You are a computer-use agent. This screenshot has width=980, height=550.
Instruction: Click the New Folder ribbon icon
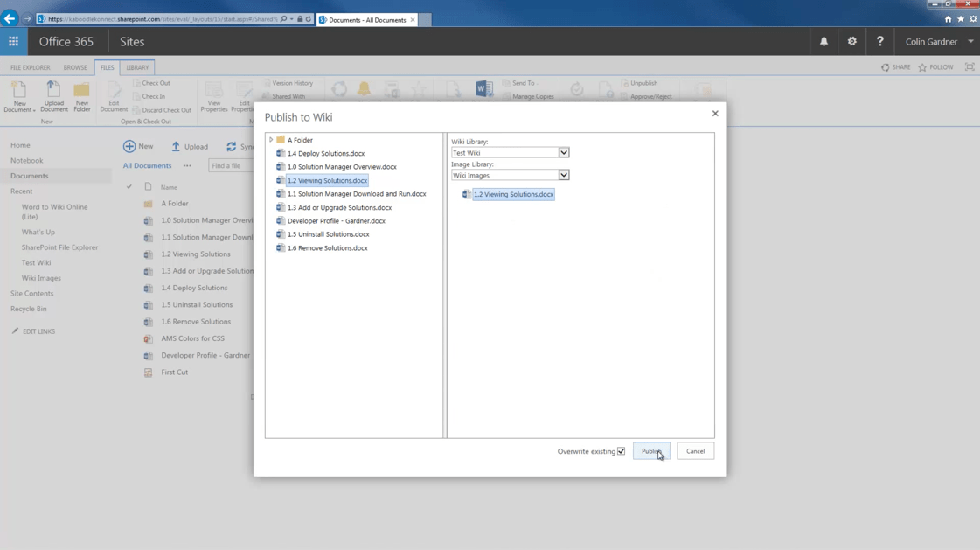[82, 97]
